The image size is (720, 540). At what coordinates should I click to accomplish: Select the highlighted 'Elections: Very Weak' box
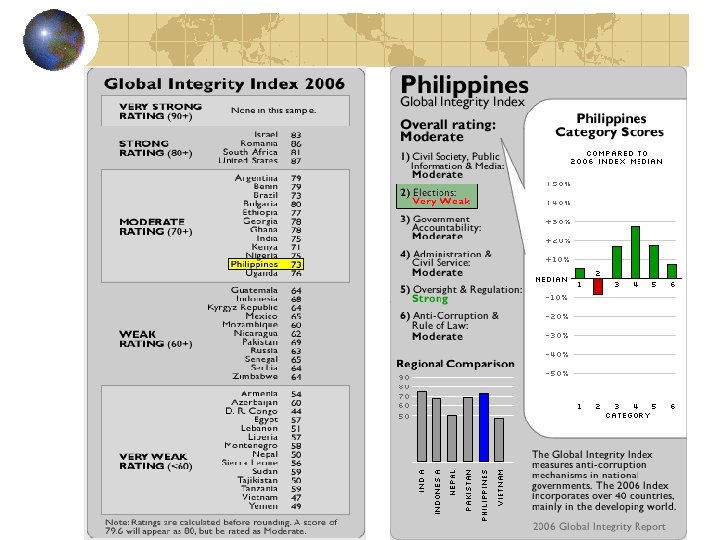(x=437, y=197)
